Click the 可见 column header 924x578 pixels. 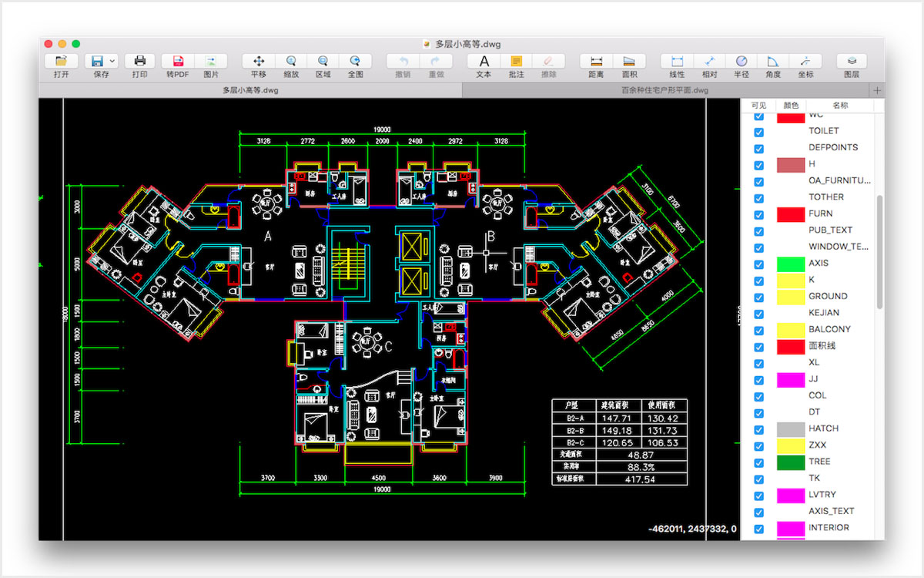point(758,106)
